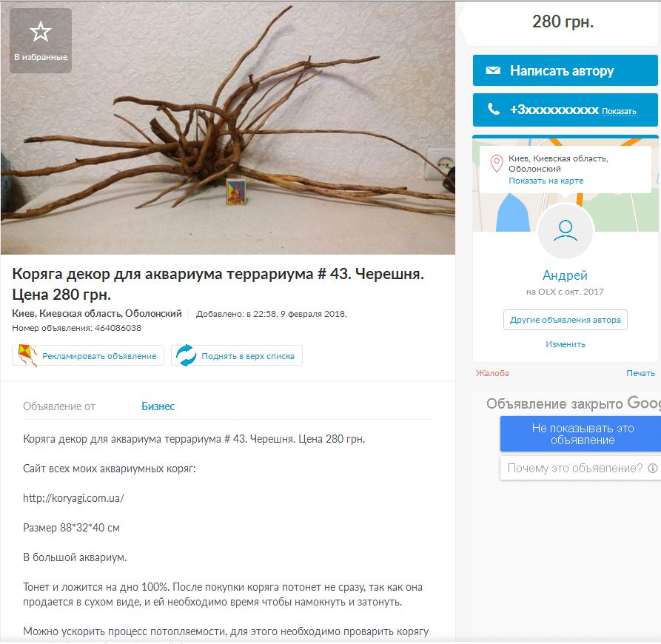Viewport: 661px width, 644px height.
Task: Click the Поднять в верх списка button
Action: click(236, 356)
